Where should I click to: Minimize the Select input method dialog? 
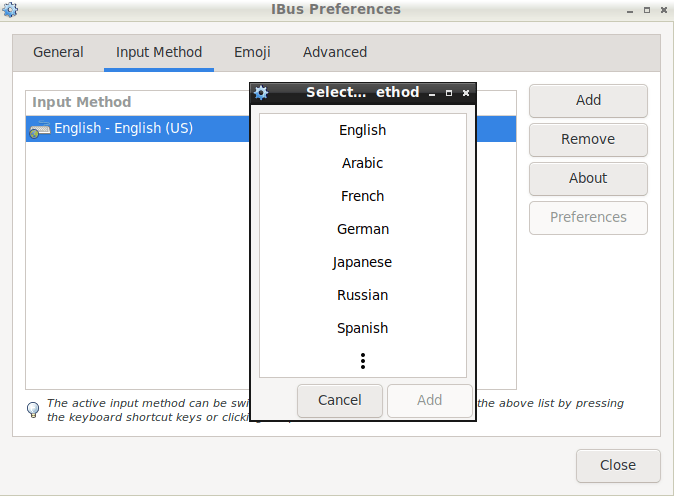tap(432, 93)
